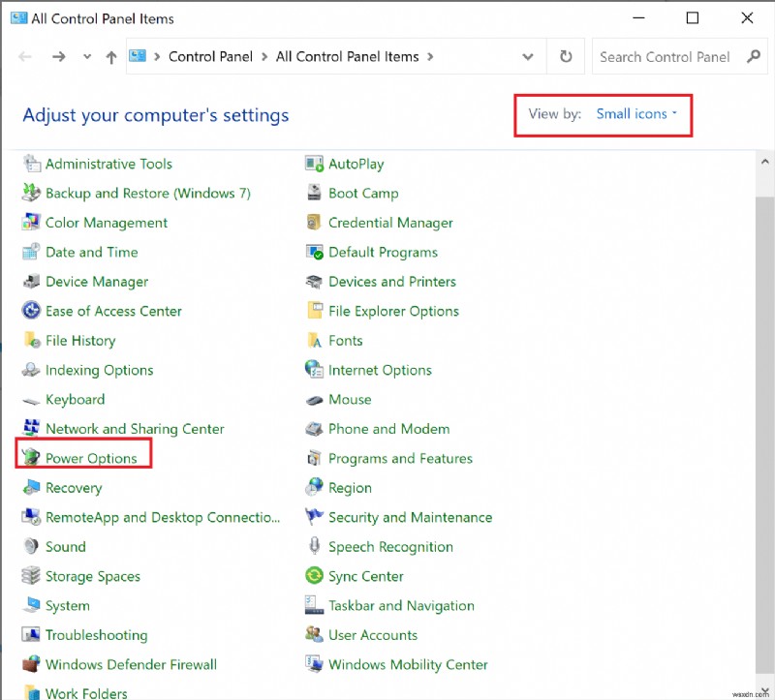Image resolution: width=775 pixels, height=700 pixels.
Task: Click the Ease of Access Center icon
Action: point(31,311)
